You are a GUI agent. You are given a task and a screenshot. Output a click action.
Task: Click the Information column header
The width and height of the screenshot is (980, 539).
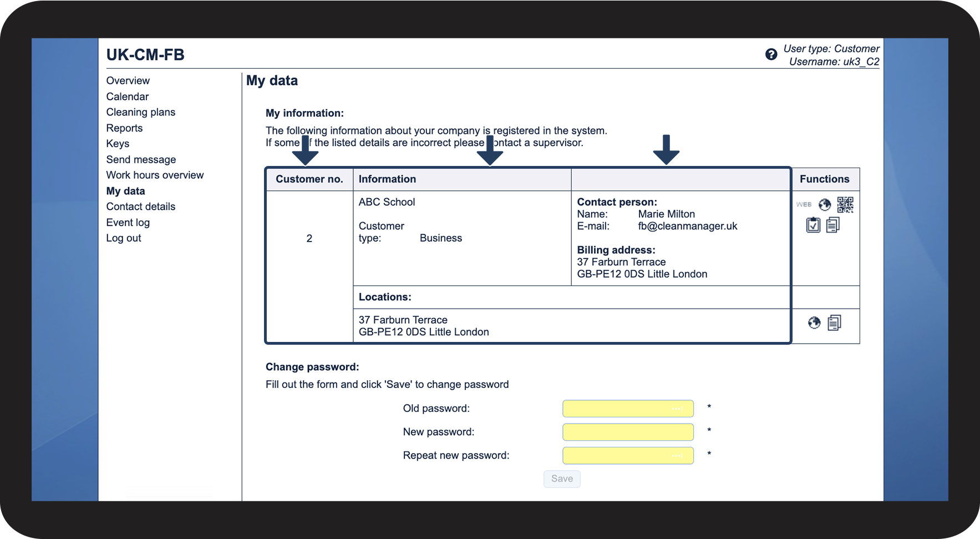pyautogui.click(x=387, y=179)
